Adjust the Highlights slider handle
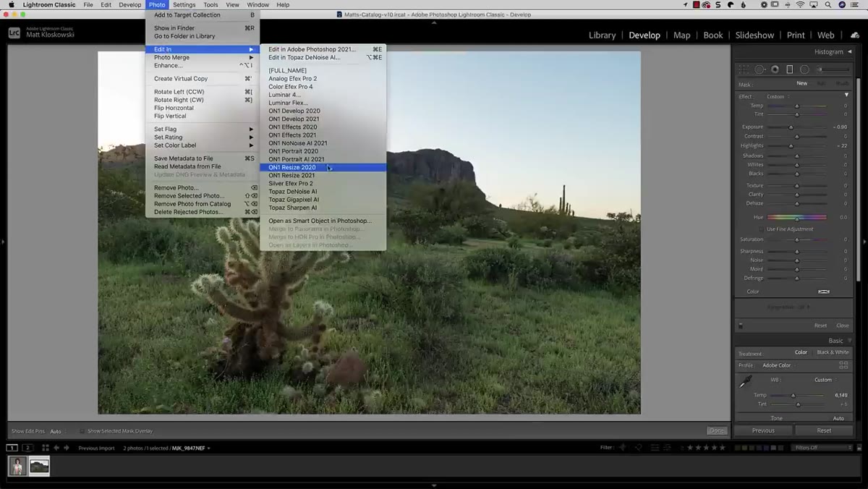868x489 pixels. pos(791,146)
